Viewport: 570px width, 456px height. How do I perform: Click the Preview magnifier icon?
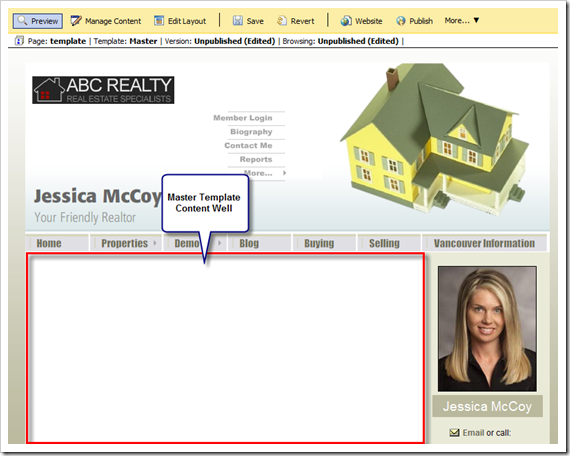coord(22,20)
